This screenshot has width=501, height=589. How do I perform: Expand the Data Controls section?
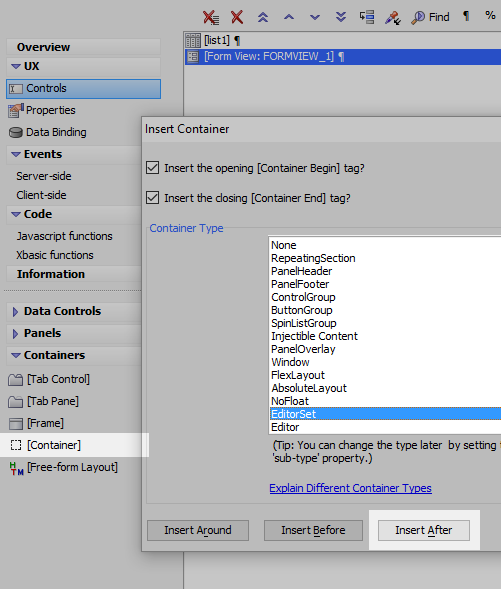point(15,312)
